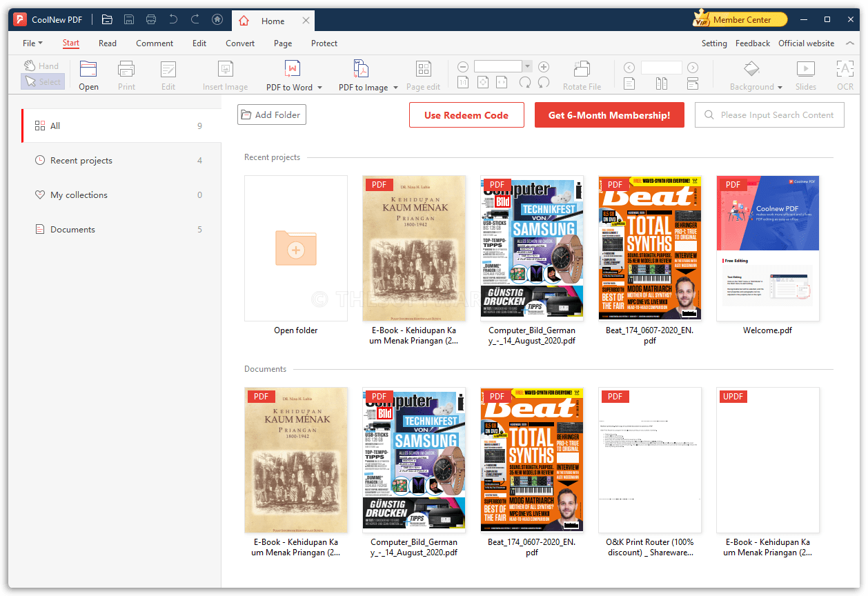The height and width of the screenshot is (596, 868).
Task: Click the two-page view icon
Action: click(662, 83)
